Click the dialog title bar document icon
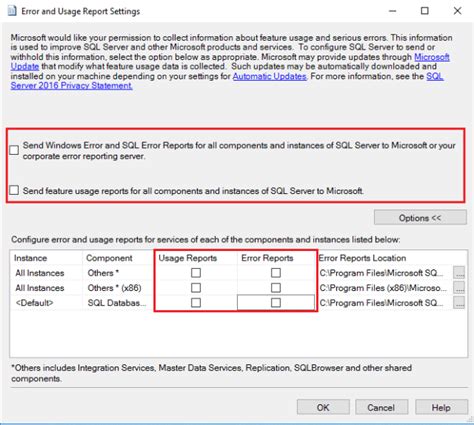Viewport: 474px width, 425px height. pyautogui.click(x=12, y=11)
